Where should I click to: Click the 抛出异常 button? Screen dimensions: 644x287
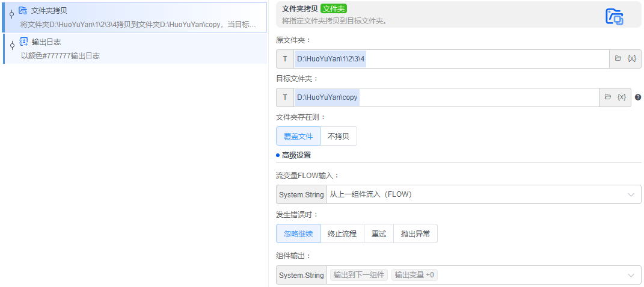[x=416, y=233]
